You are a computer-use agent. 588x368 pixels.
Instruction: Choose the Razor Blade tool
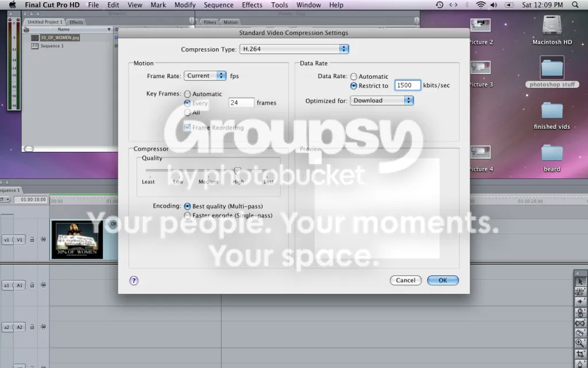pyautogui.click(x=580, y=333)
